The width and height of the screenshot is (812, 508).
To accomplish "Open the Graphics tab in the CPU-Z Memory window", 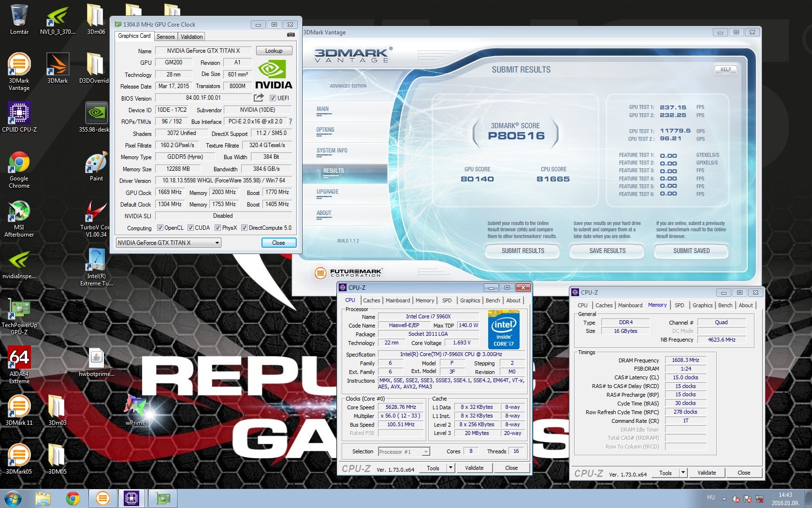I will (x=702, y=305).
